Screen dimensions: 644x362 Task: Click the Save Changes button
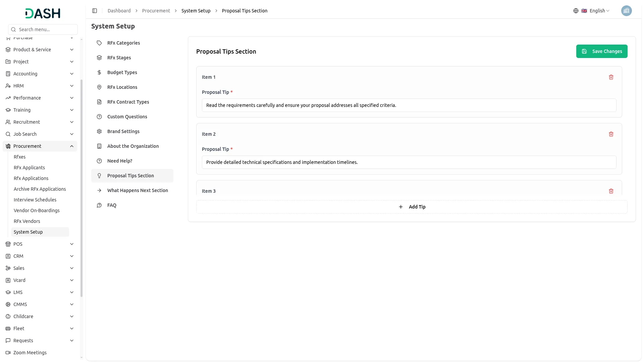pyautogui.click(x=601, y=51)
